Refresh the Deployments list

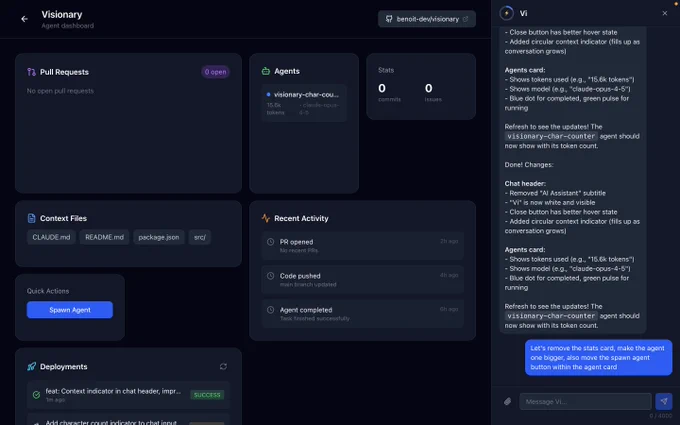[223, 366]
